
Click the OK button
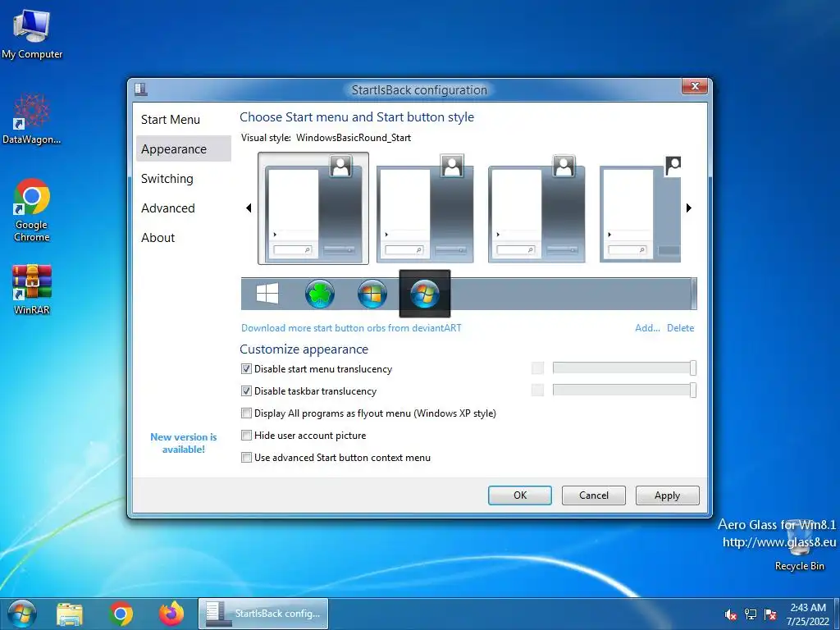click(519, 495)
